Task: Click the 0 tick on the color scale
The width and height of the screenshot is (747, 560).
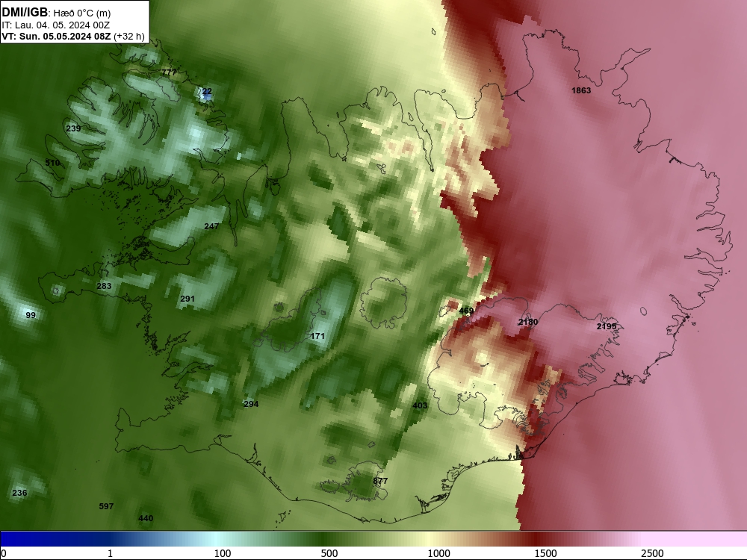Action: [x=4, y=553]
